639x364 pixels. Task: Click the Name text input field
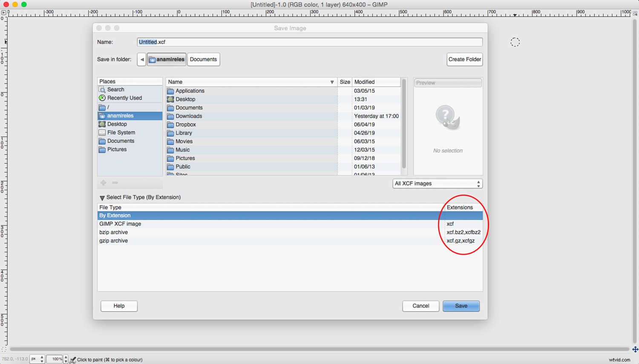pyautogui.click(x=310, y=42)
